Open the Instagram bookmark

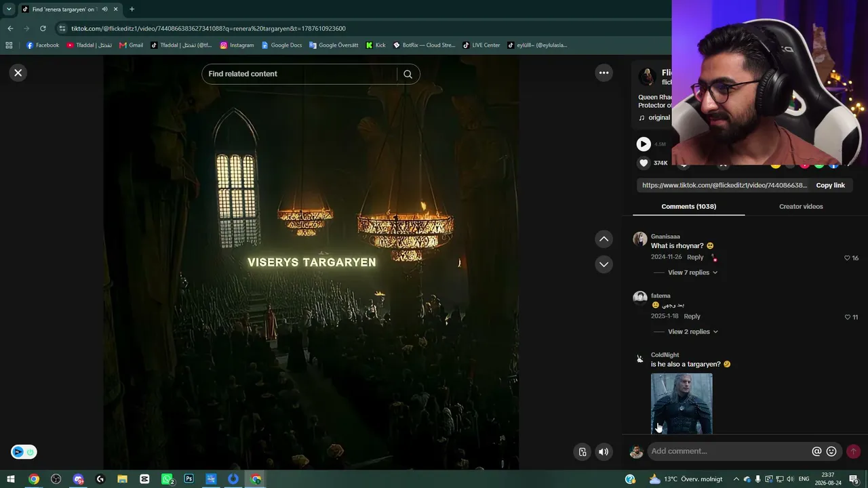pos(237,45)
